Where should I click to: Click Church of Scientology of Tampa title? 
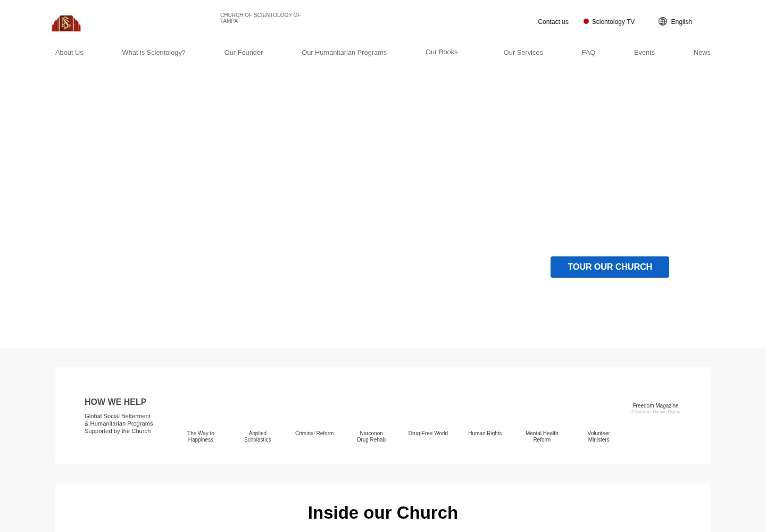pyautogui.click(x=261, y=18)
